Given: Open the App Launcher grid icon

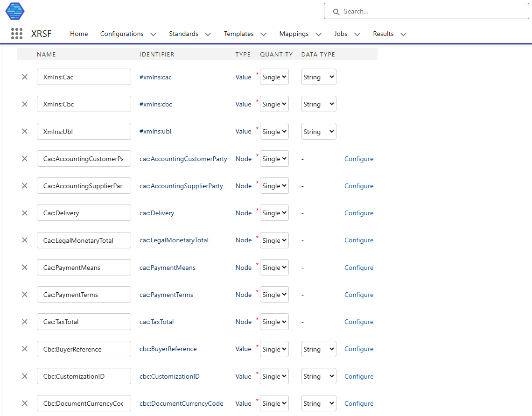Looking at the screenshot, I should (x=16, y=34).
